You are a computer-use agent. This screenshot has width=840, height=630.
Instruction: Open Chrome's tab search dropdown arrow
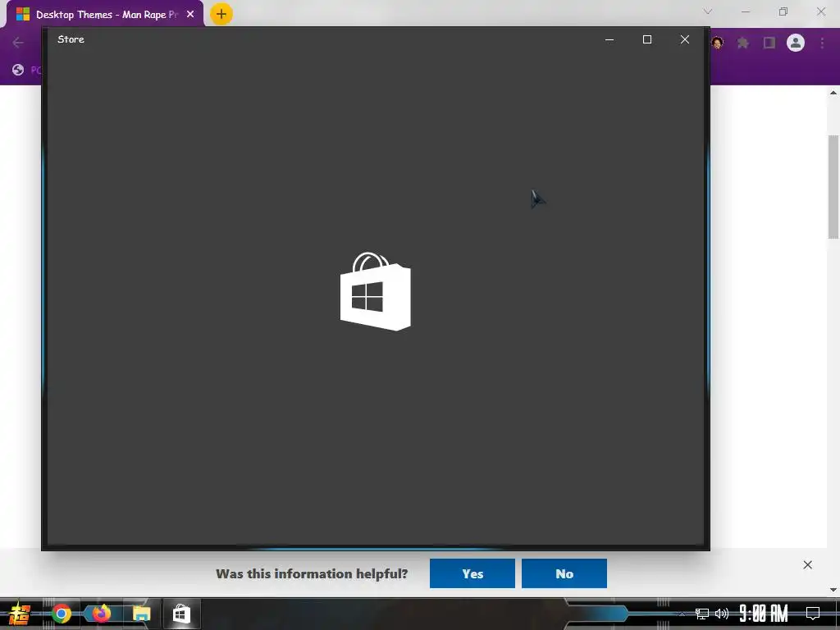tap(708, 11)
